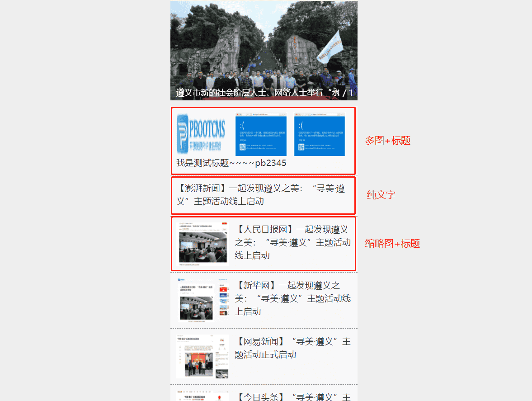Click the first blue error-screen thumbnail
The width and height of the screenshot is (532, 401).
coord(260,133)
